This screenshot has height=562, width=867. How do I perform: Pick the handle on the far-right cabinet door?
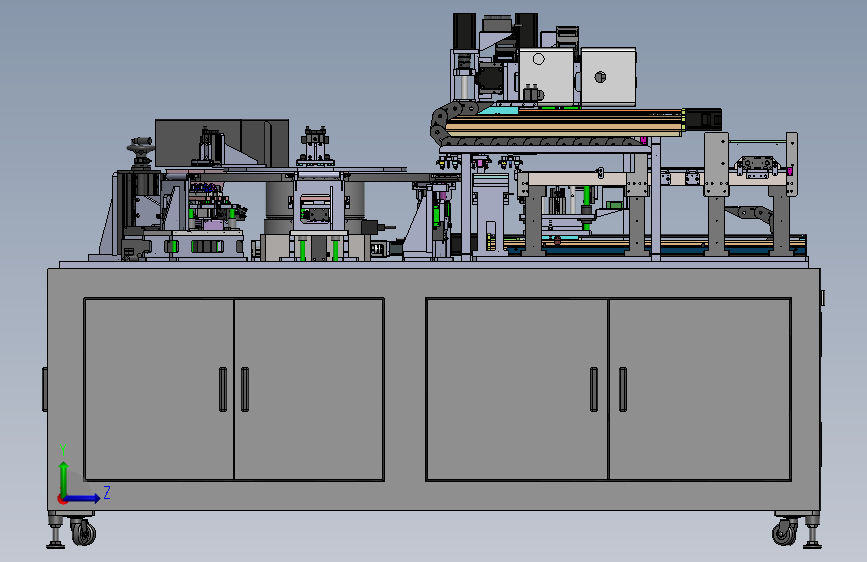(x=623, y=389)
